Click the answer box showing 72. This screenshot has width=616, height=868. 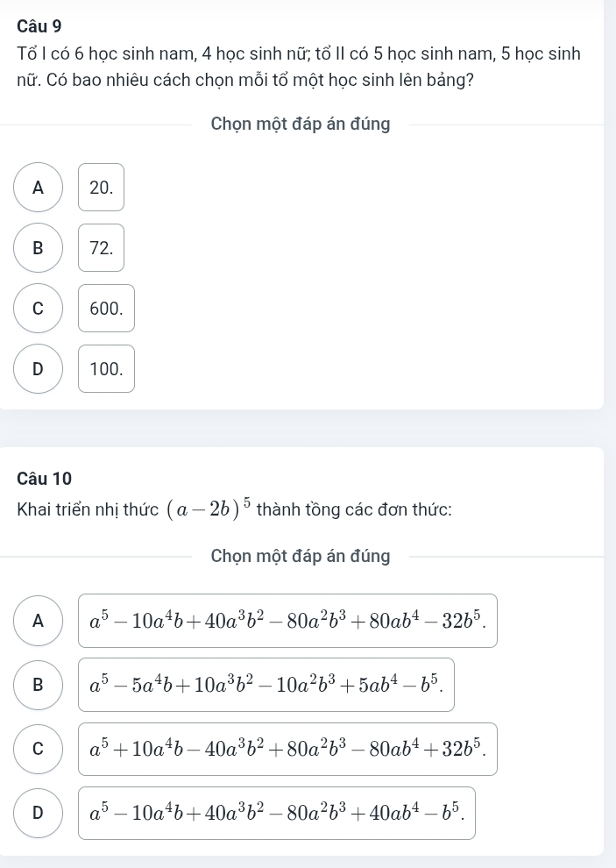(101, 247)
